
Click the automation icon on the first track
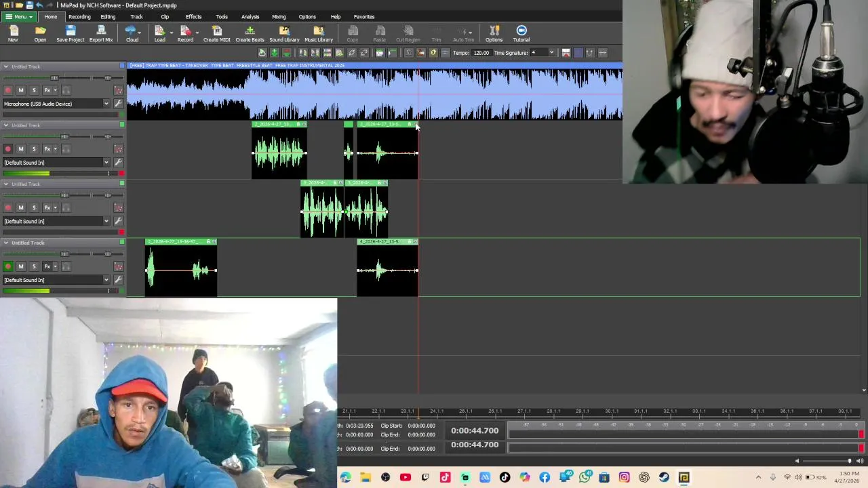(x=118, y=90)
